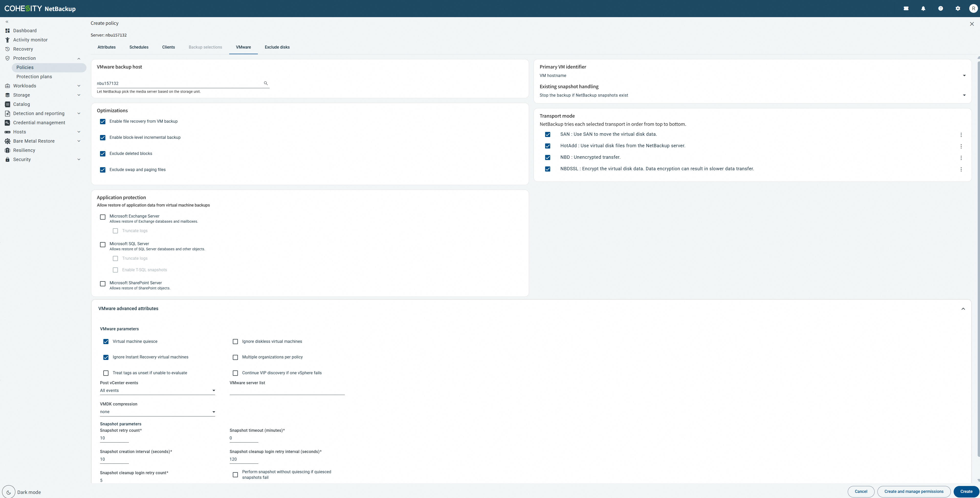Open the Existing snapshot handling dropdown

coord(753,95)
